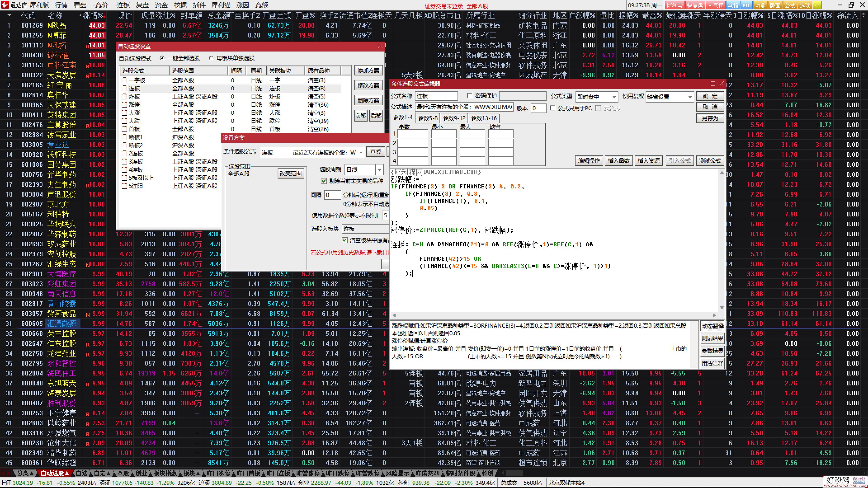Expand the 自动选股▲ bottom tab menu
868x488 pixels.
pos(54,473)
